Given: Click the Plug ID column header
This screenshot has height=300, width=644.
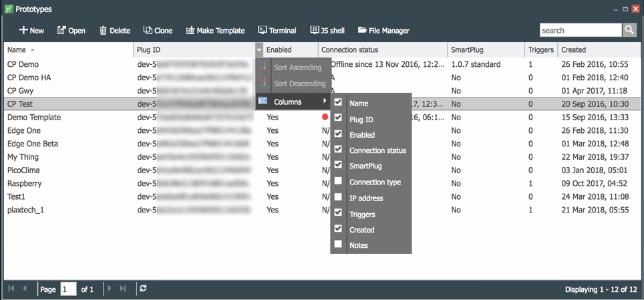Looking at the screenshot, I should point(194,49).
